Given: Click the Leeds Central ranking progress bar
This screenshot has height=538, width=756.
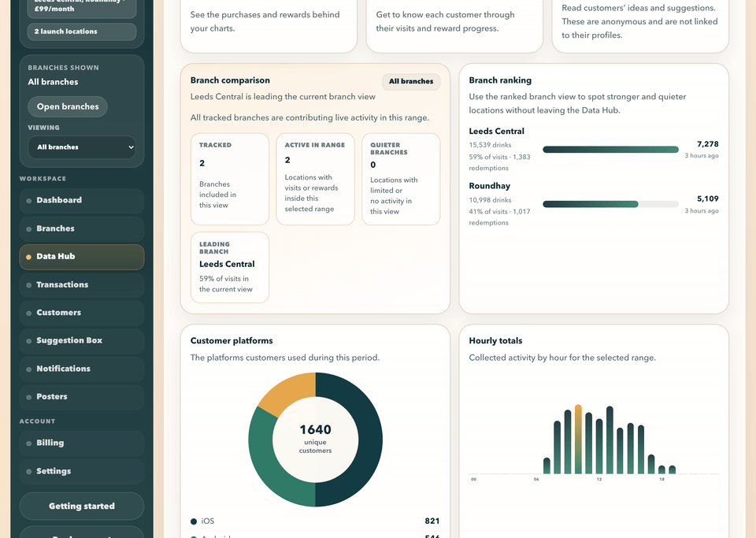Looking at the screenshot, I should pos(610,150).
